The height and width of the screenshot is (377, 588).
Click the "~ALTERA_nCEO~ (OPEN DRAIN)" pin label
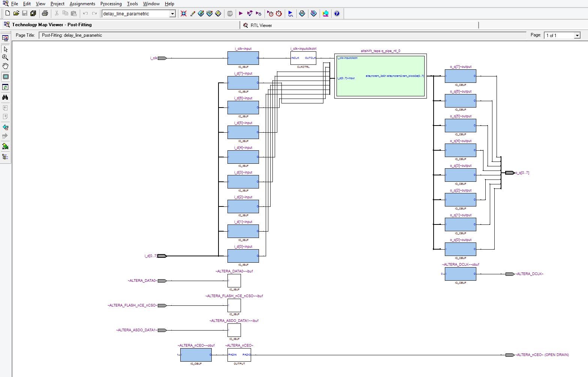[542, 355]
